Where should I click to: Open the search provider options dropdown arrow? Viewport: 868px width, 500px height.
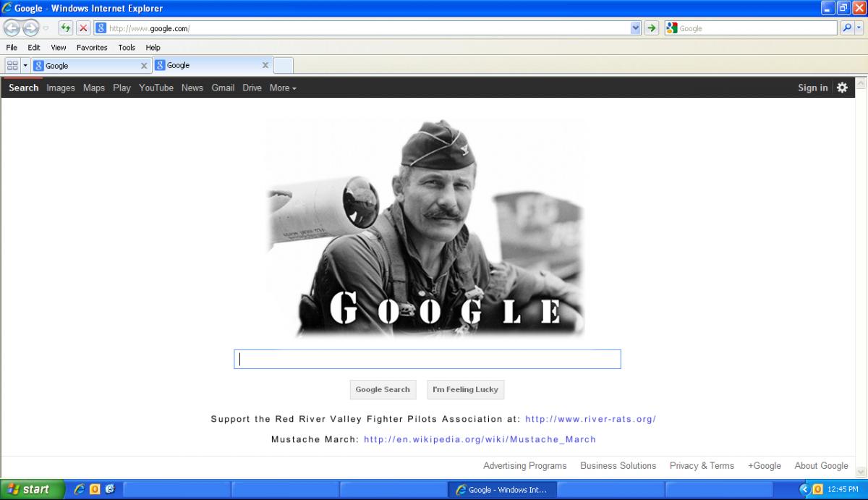[859, 28]
